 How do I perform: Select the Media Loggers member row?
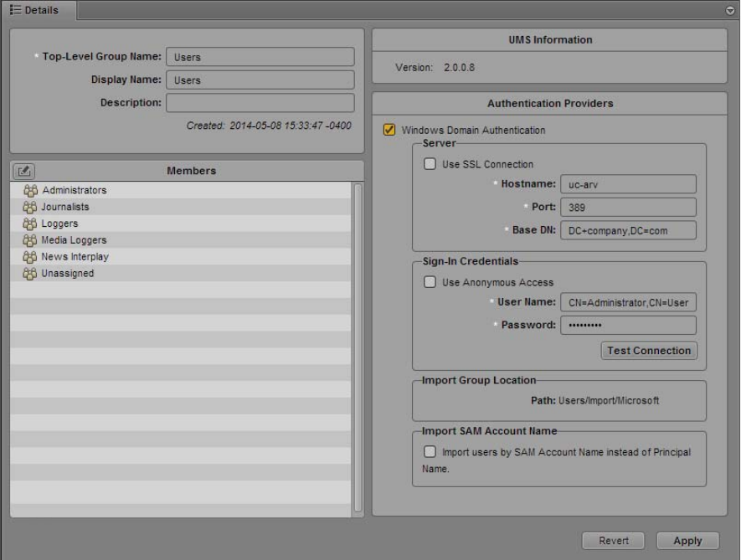(181, 240)
